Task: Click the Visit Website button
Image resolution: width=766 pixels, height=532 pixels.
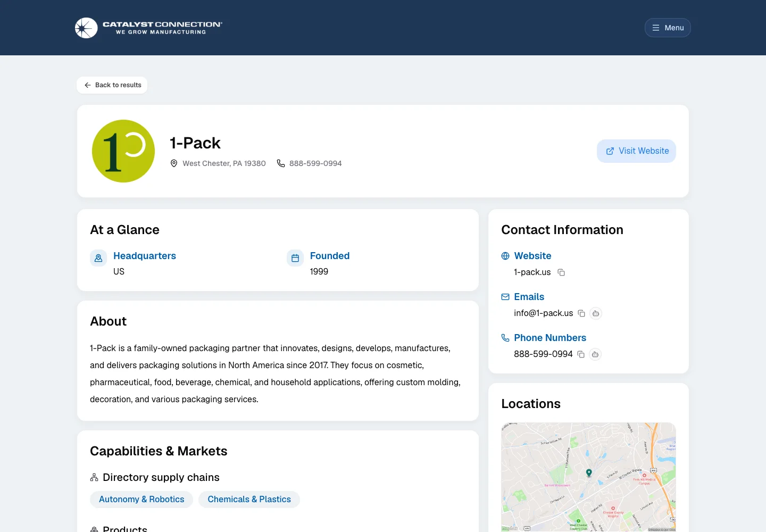Action: click(636, 151)
